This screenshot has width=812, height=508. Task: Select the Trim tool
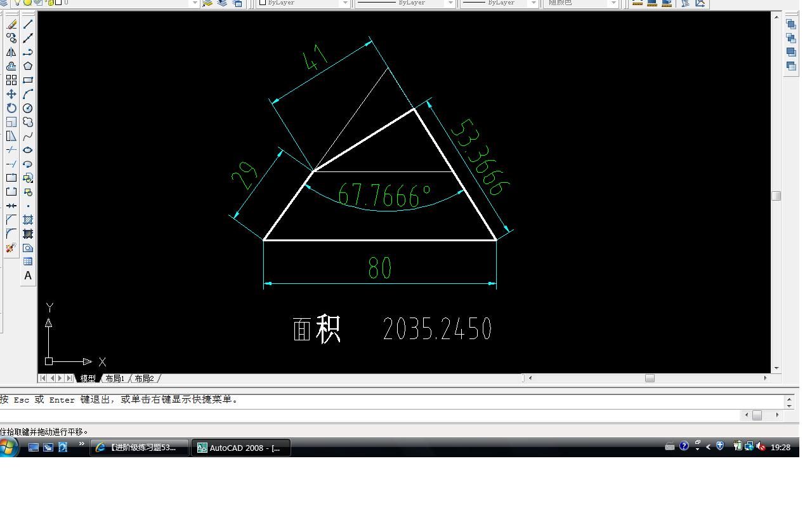click(11, 150)
